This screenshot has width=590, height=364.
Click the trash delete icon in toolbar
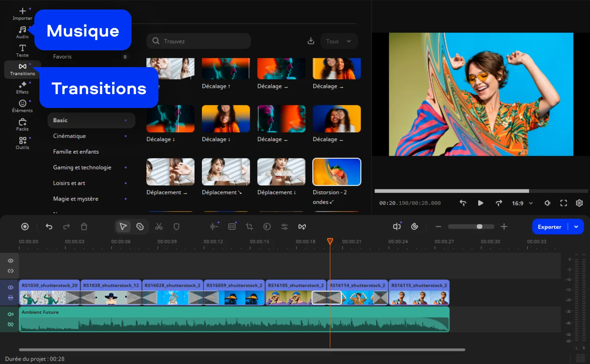pos(84,227)
